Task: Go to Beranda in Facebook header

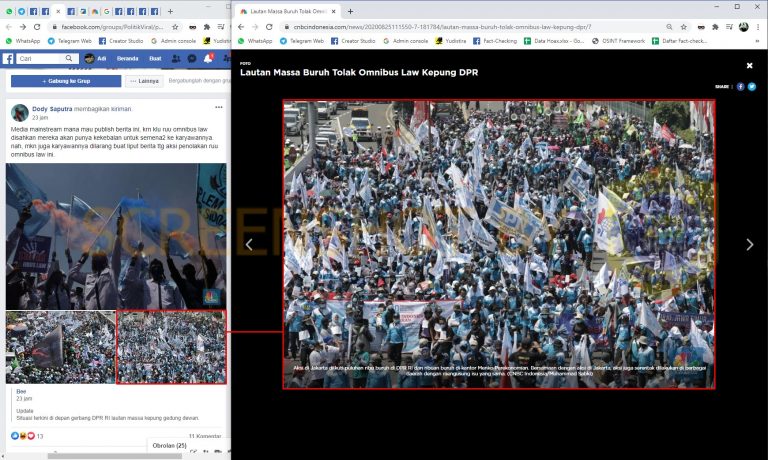Action: [x=127, y=59]
